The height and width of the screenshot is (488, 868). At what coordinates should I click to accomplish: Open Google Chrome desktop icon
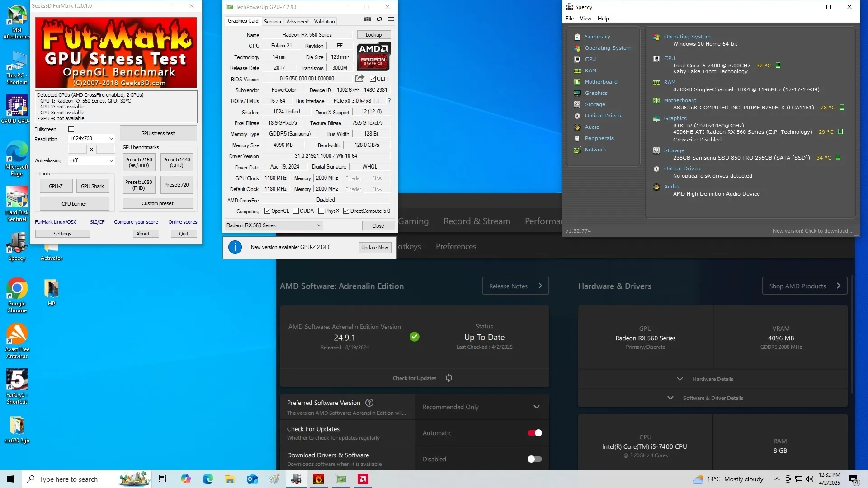[17, 295]
